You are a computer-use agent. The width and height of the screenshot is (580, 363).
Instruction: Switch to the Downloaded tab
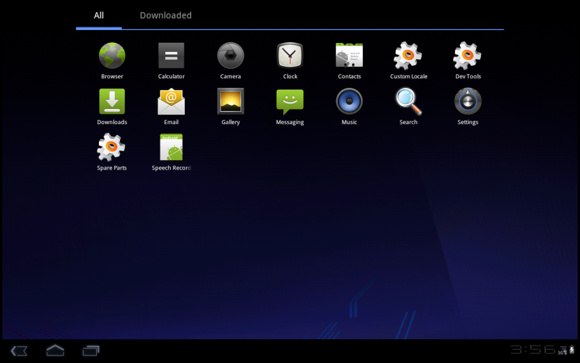[x=166, y=15]
